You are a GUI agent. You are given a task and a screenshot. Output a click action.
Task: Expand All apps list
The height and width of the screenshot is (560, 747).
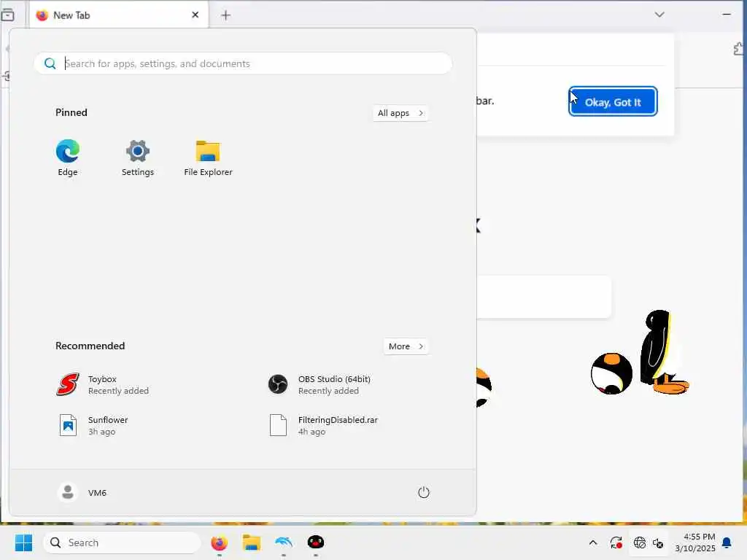click(x=400, y=113)
